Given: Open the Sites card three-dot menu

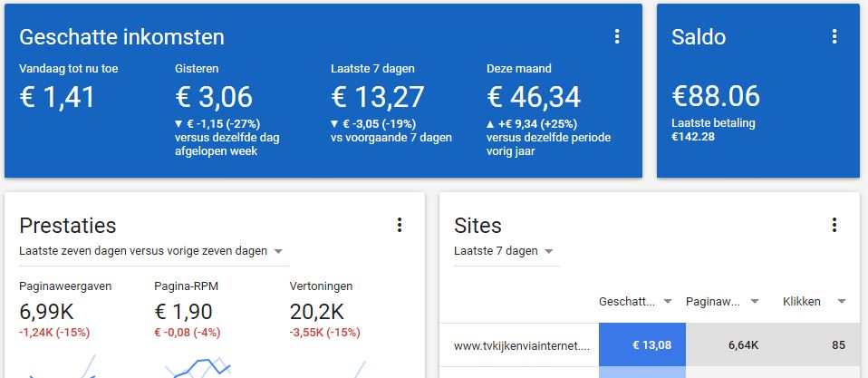Looking at the screenshot, I should coord(834,225).
